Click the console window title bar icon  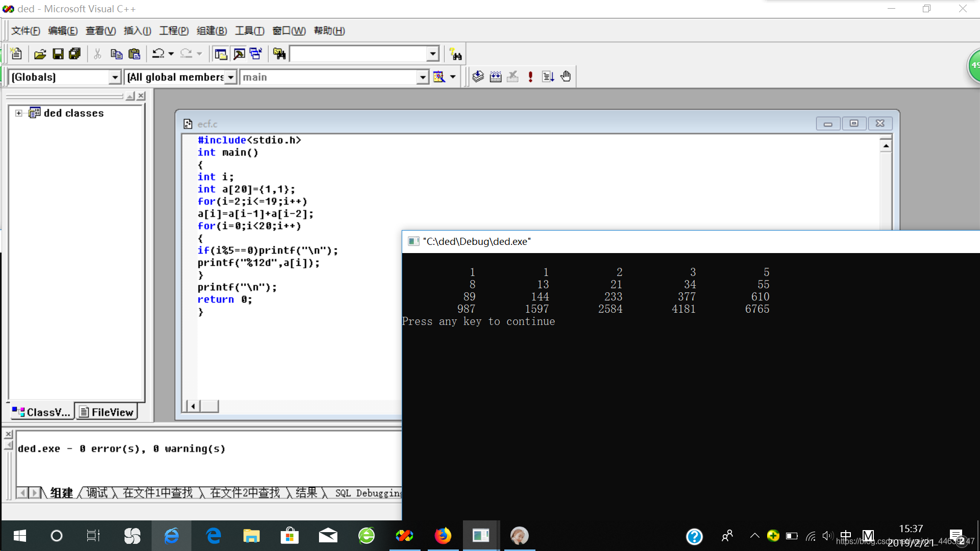(413, 241)
